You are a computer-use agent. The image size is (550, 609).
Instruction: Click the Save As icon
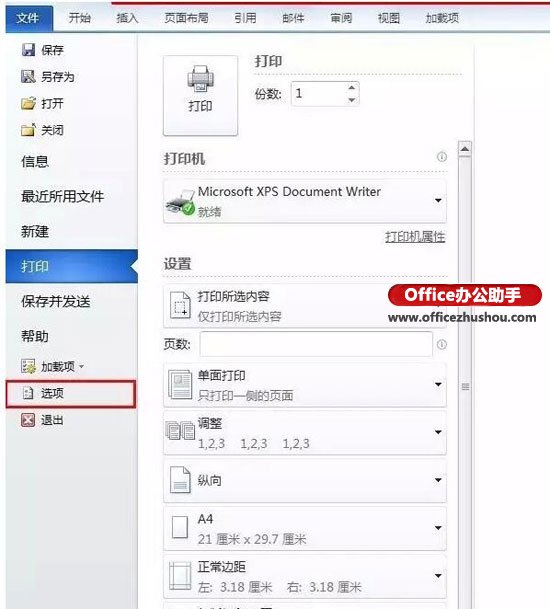(x=28, y=77)
